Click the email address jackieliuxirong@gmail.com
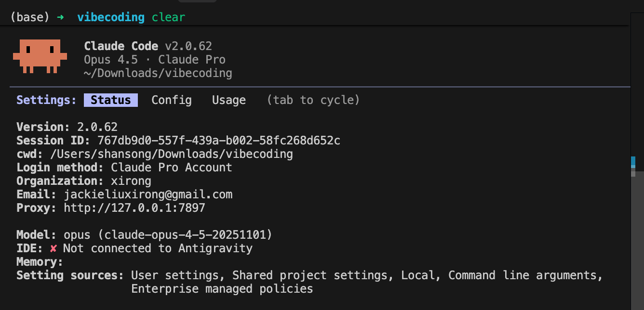This screenshot has height=310, width=644. [x=148, y=194]
